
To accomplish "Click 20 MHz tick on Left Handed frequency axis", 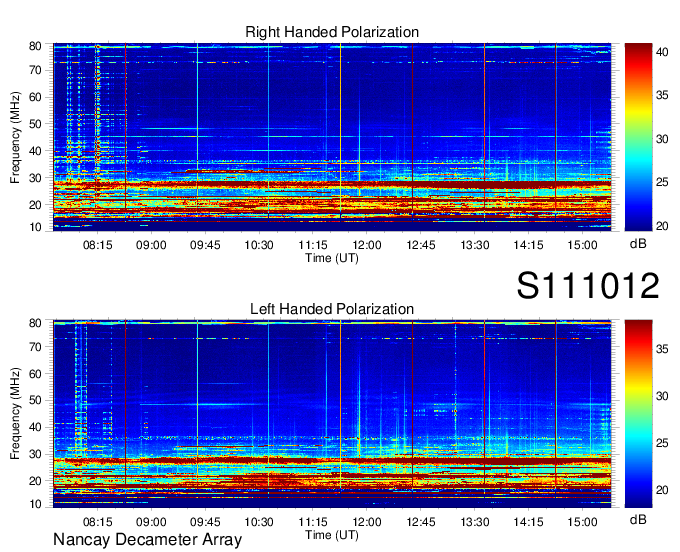I will [35, 481].
